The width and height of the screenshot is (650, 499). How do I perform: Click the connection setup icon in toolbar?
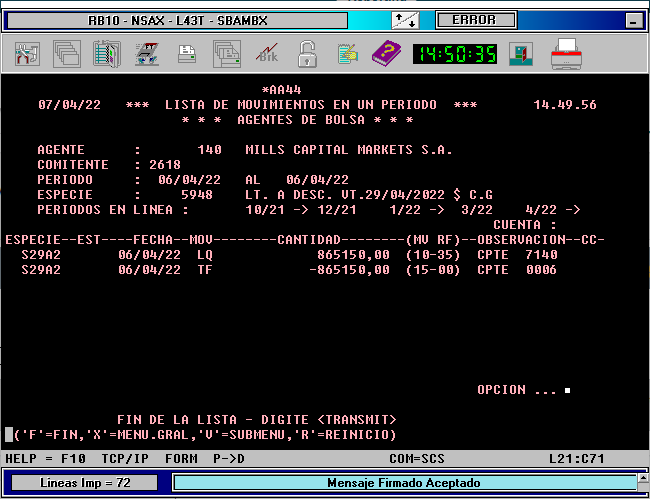pos(27,54)
